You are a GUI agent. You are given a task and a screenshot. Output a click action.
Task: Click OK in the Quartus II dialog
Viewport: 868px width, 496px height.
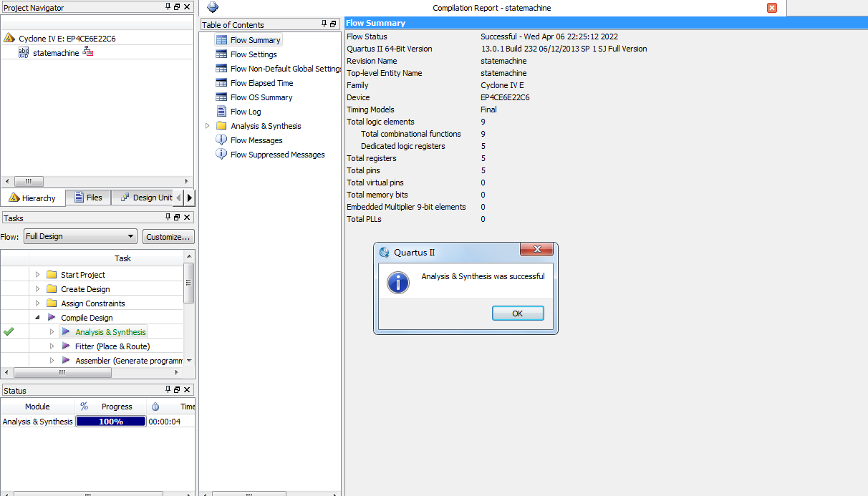518,313
